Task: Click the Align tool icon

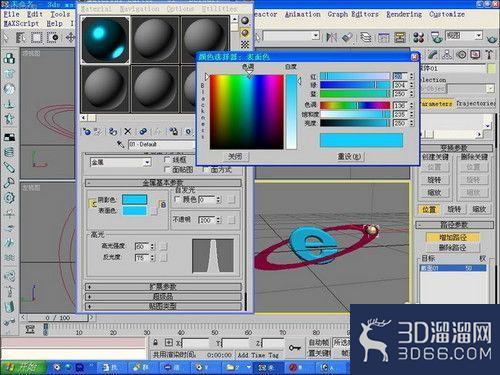Action: [x=347, y=37]
